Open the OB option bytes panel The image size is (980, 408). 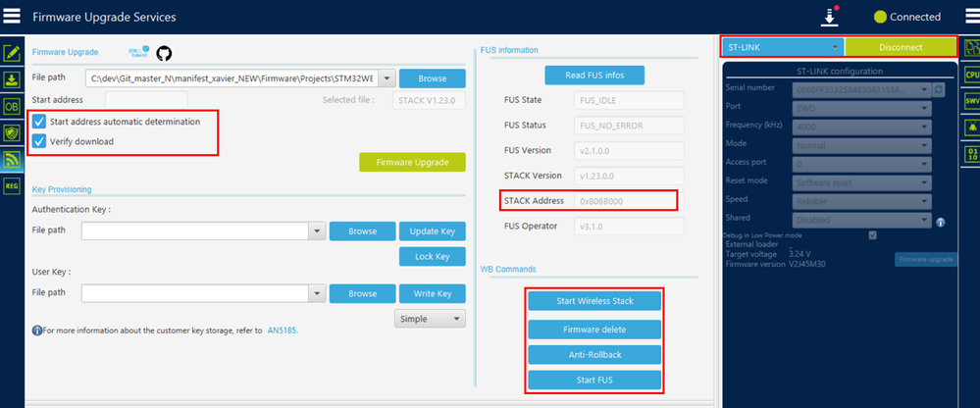click(12, 106)
